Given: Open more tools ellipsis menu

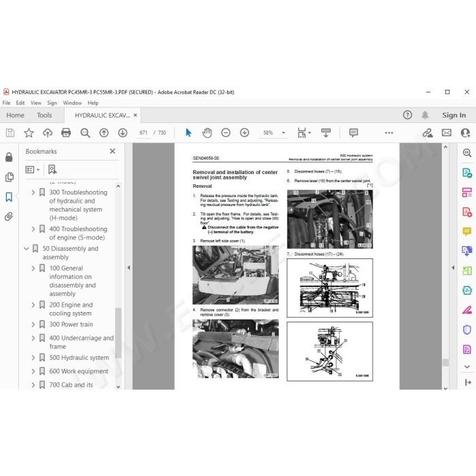Looking at the screenshot, I should click(x=389, y=133).
